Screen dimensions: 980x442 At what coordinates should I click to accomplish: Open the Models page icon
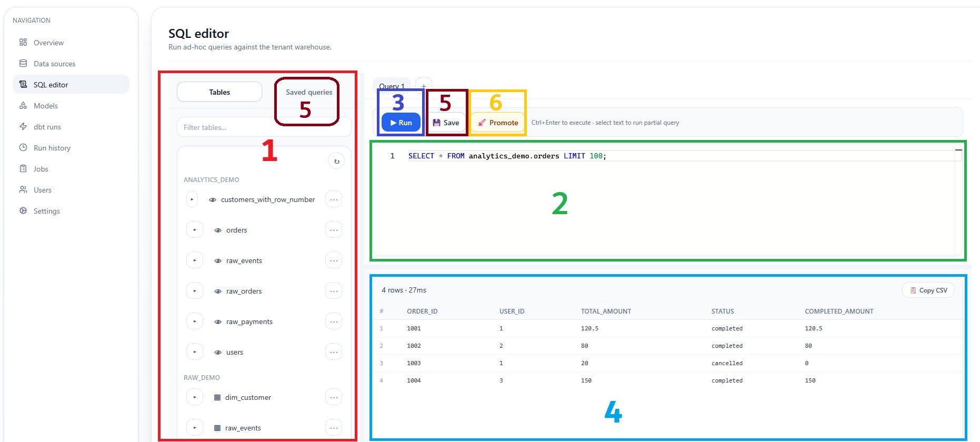(x=23, y=105)
